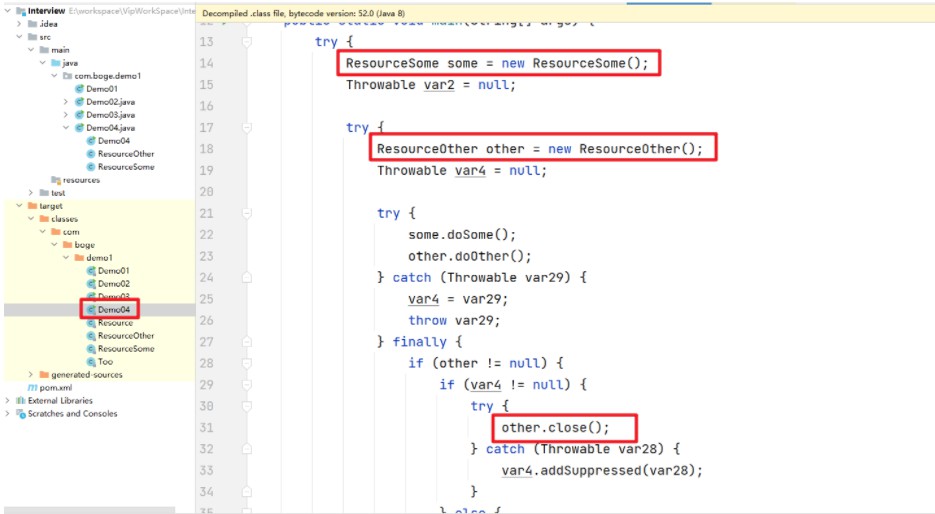Collapse the main folder arrow
Image resolution: width=935 pixels, height=514 pixels.
coord(31,50)
